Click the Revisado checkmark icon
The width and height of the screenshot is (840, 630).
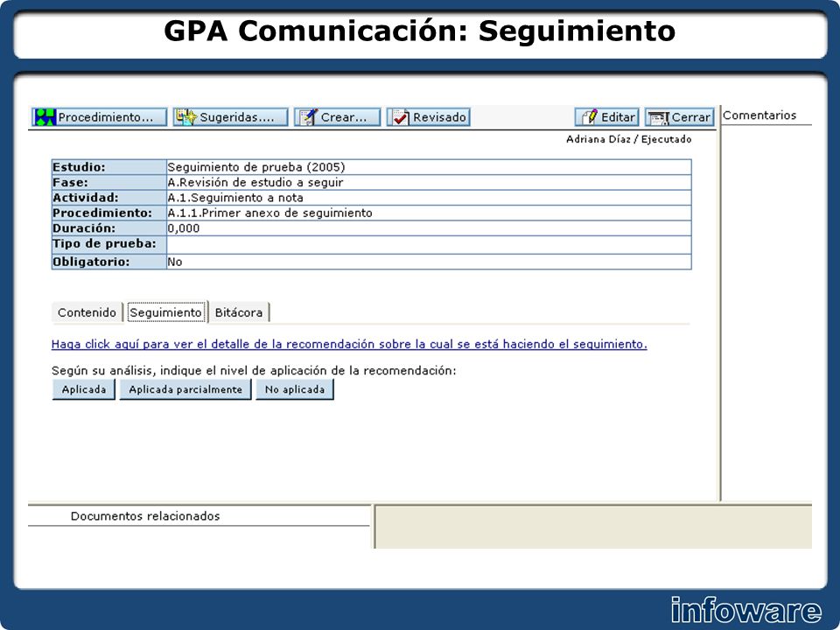[401, 116]
